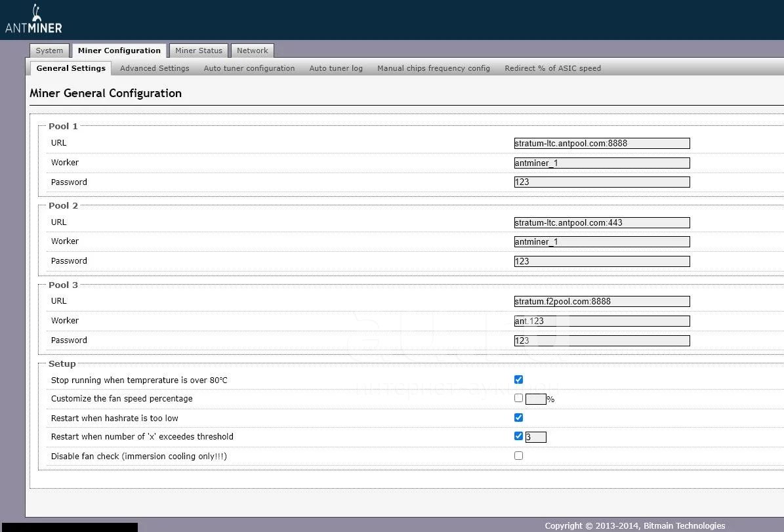Click the Antminer logo
The width and height of the screenshot is (784, 532).
pos(33,20)
